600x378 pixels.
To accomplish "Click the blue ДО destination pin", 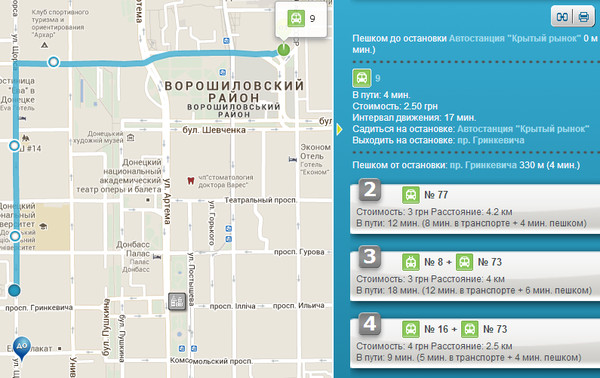I will click(21, 348).
